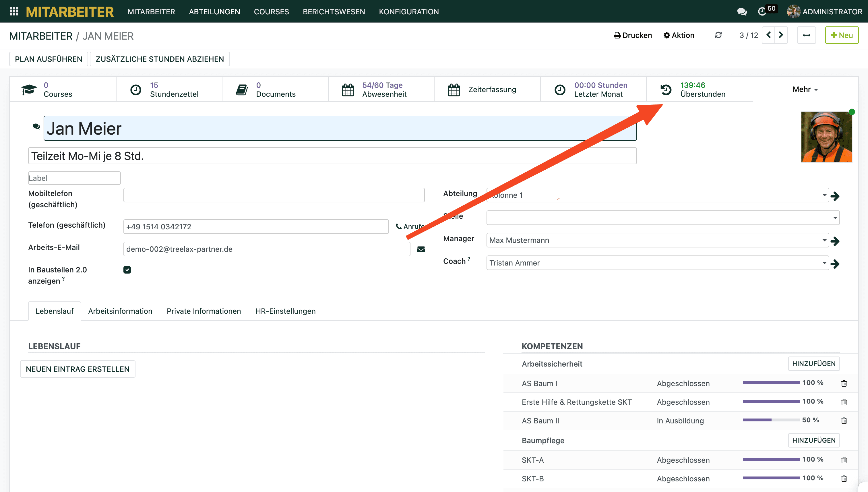Viewport: 868px width, 492px height.
Task: Expand the Mehr dropdown
Action: point(805,90)
